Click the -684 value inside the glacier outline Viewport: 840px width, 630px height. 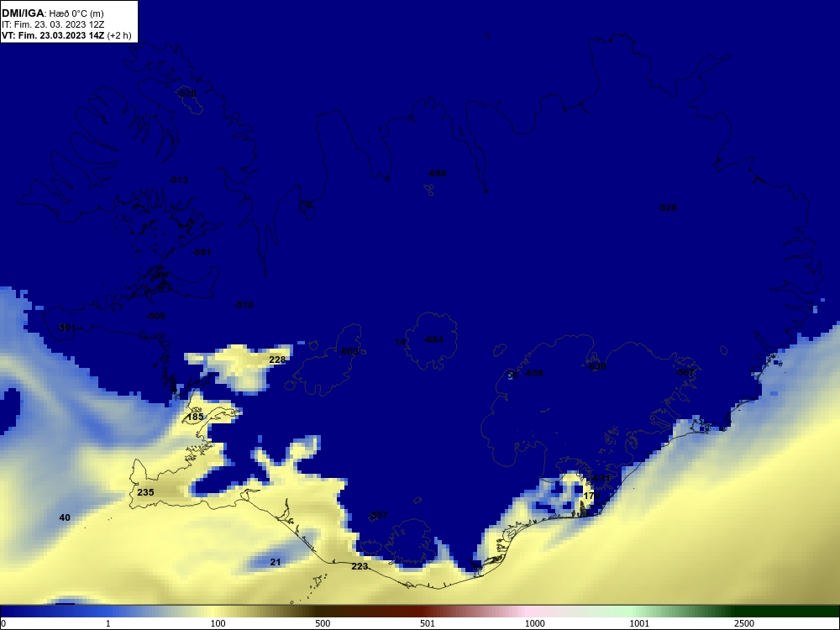pyautogui.click(x=433, y=339)
